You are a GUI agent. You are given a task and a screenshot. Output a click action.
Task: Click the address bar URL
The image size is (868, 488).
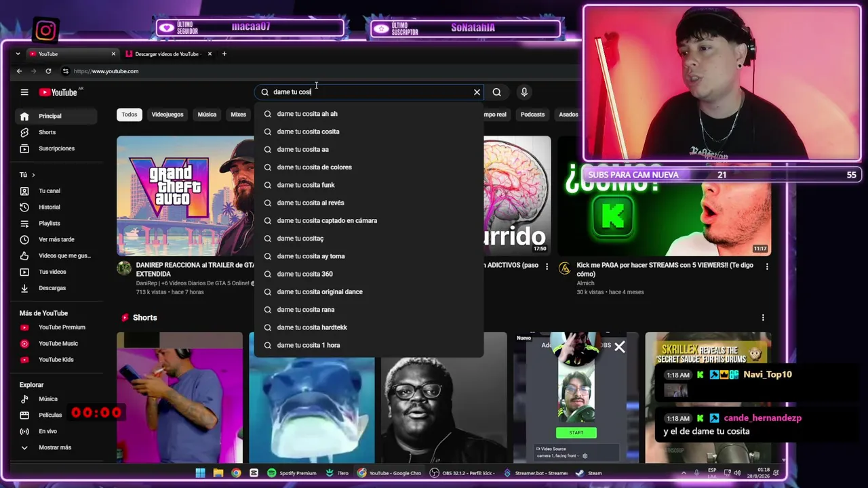point(106,71)
